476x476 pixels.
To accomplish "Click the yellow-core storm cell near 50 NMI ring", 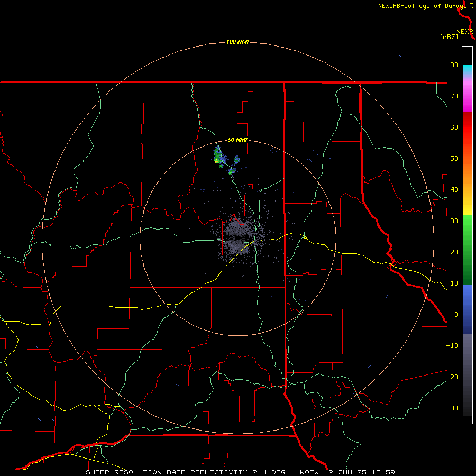I will tap(217, 157).
